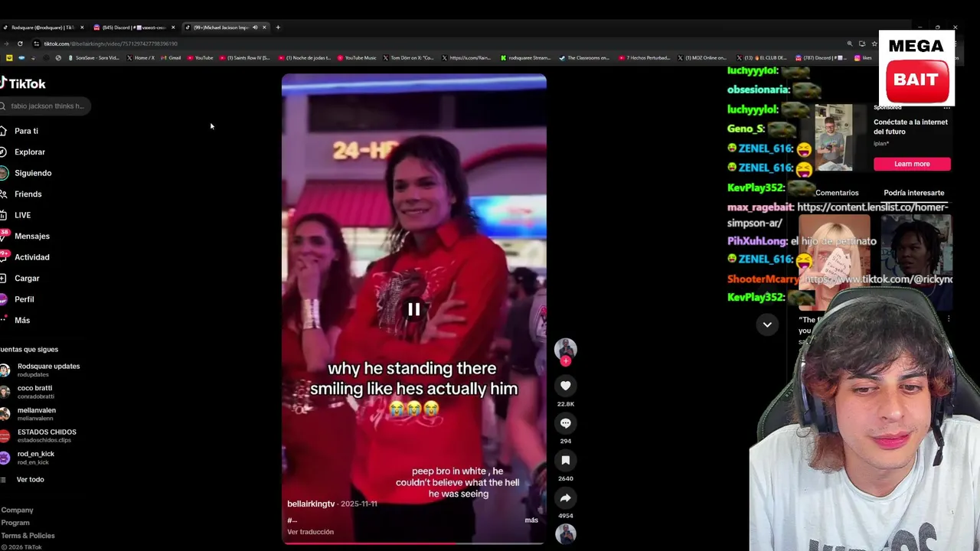Close the Michael Jackson TikTok tab
This screenshot has width=980, height=551.
264,28
